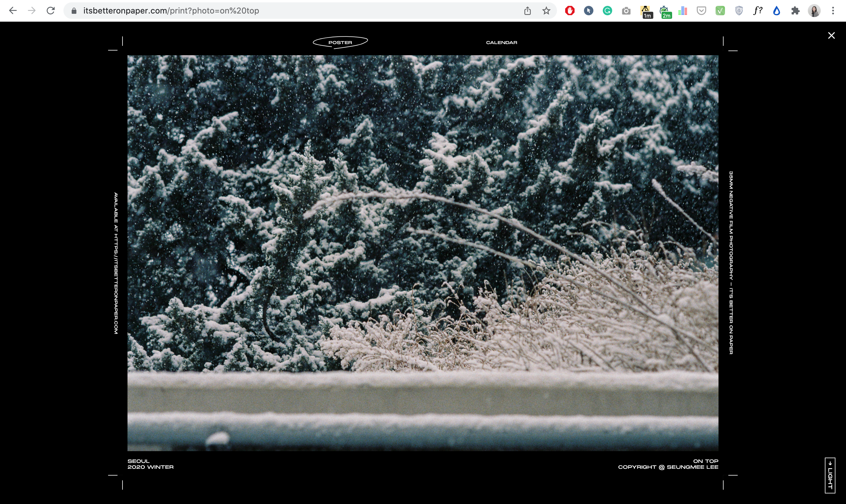Reload the current page
This screenshot has width=846, height=504.
pyautogui.click(x=51, y=11)
